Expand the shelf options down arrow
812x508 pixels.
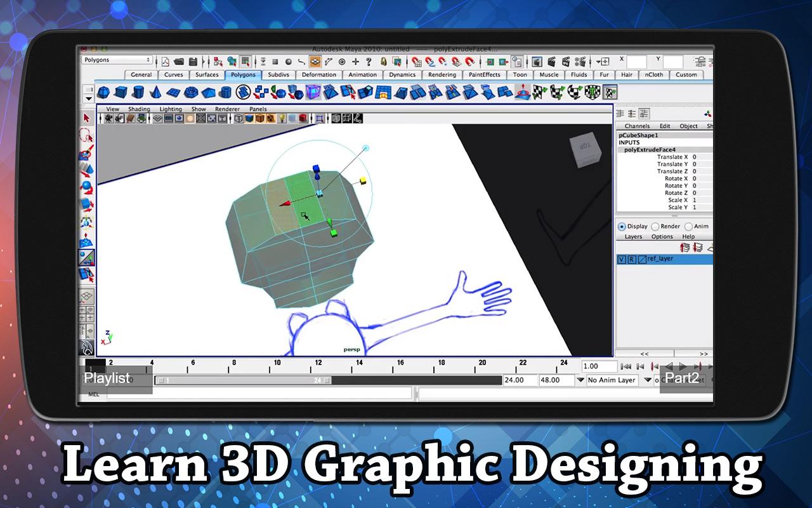[88, 98]
